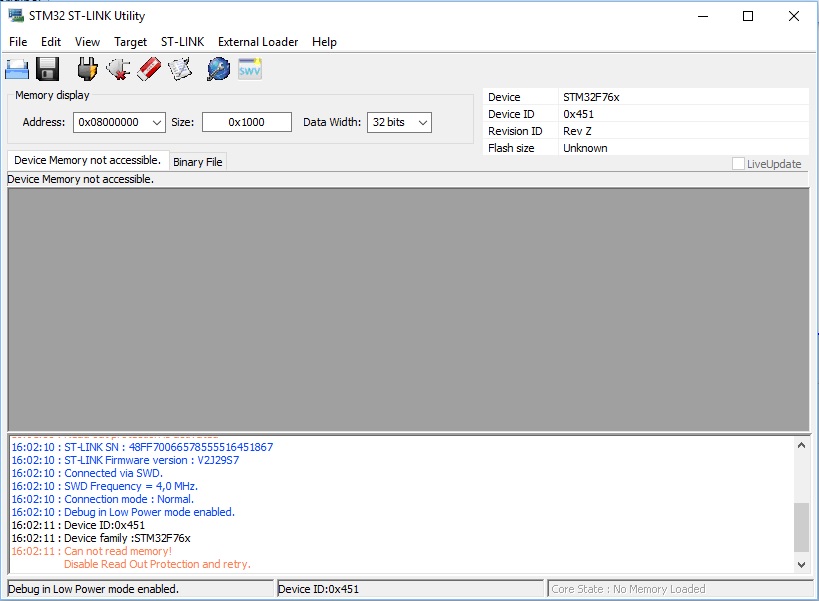The height and width of the screenshot is (601, 819).
Task: Click the Can not read memory error line
Action: [x=91, y=551]
